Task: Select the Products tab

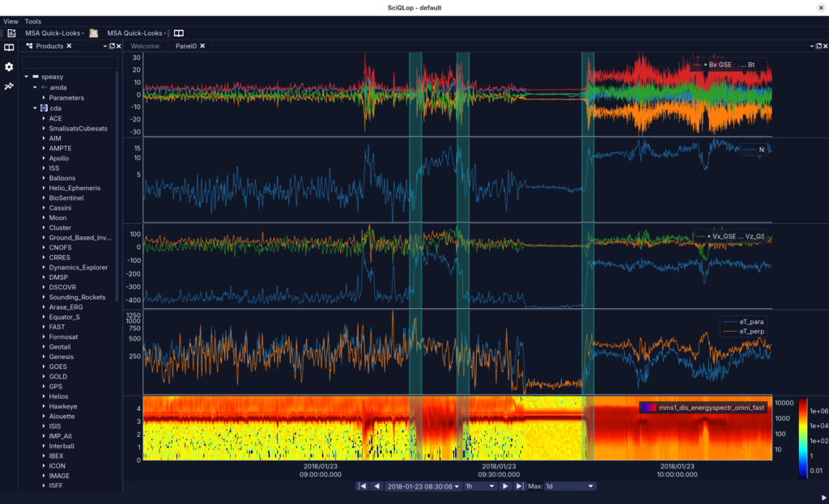Action: click(49, 46)
